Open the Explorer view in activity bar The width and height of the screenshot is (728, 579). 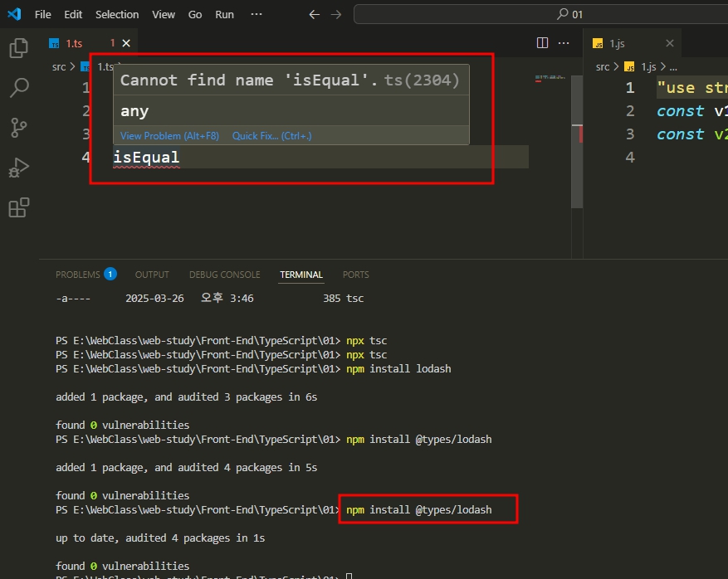(x=18, y=48)
